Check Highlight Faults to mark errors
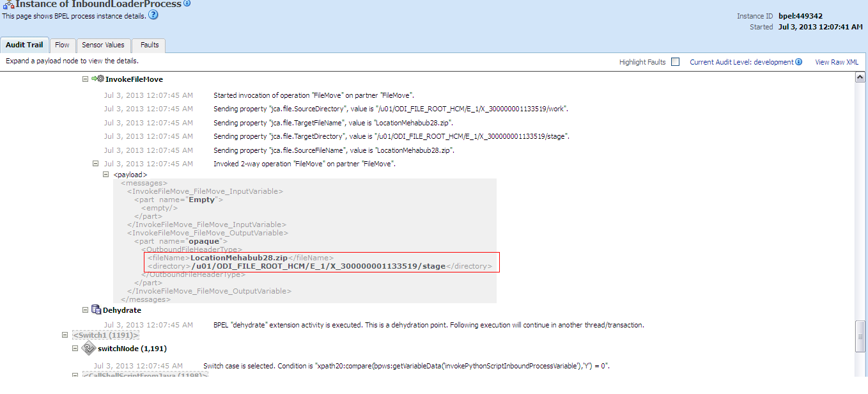This screenshot has height=394, width=868. [x=675, y=61]
